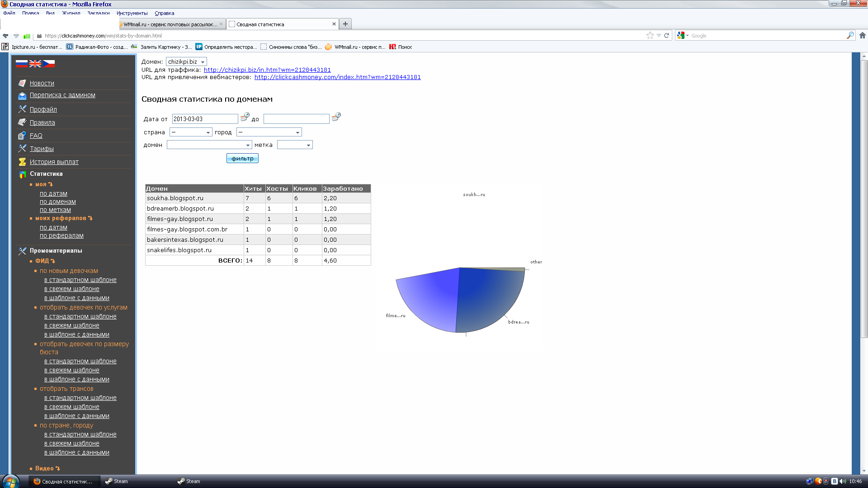
Task: Expand the город city dropdown
Action: pos(269,132)
